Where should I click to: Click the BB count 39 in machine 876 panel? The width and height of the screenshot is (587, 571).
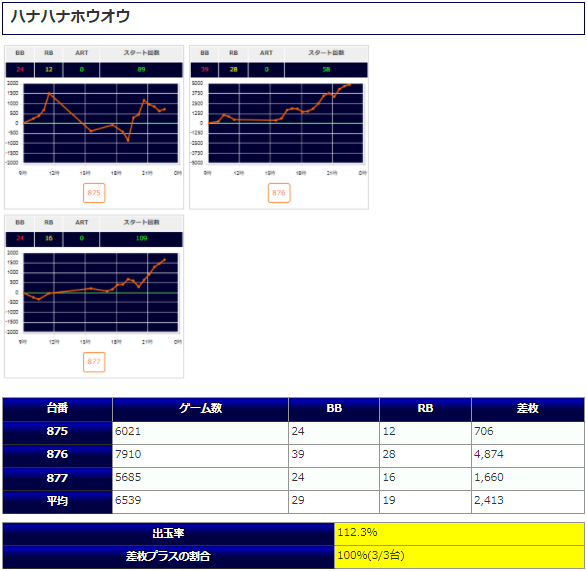coord(205,70)
